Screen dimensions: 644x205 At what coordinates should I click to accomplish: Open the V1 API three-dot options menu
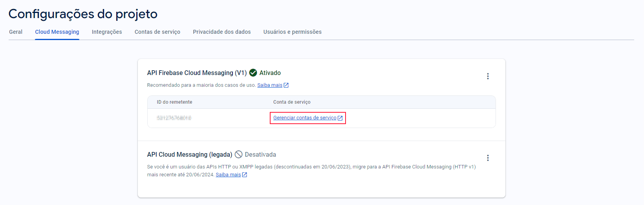[488, 76]
